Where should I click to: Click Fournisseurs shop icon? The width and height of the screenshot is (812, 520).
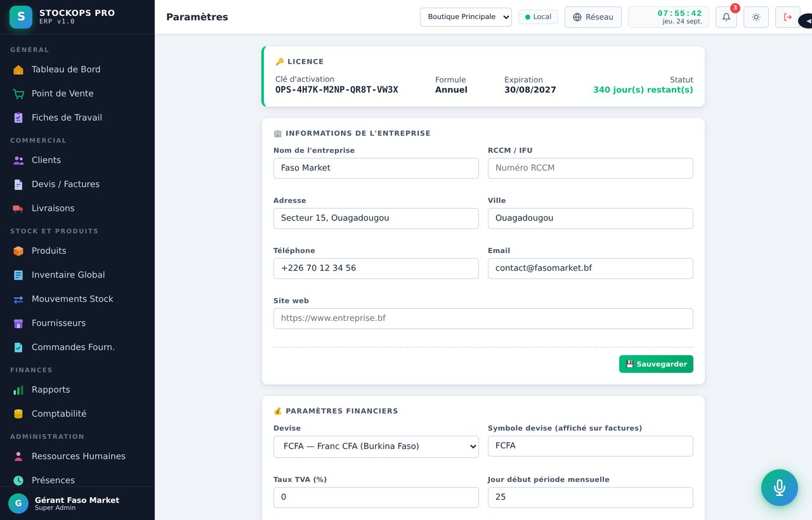[x=18, y=323]
